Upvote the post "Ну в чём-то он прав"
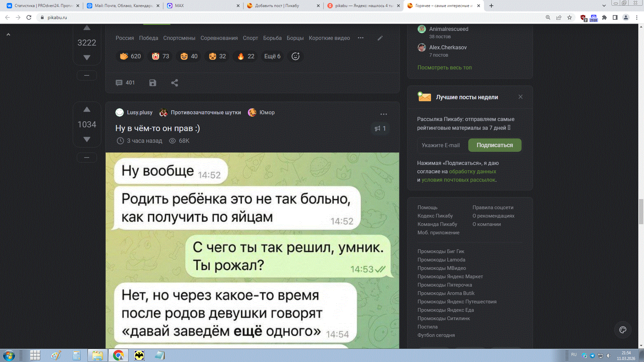Screen dimensions: 644x362 coord(87,110)
